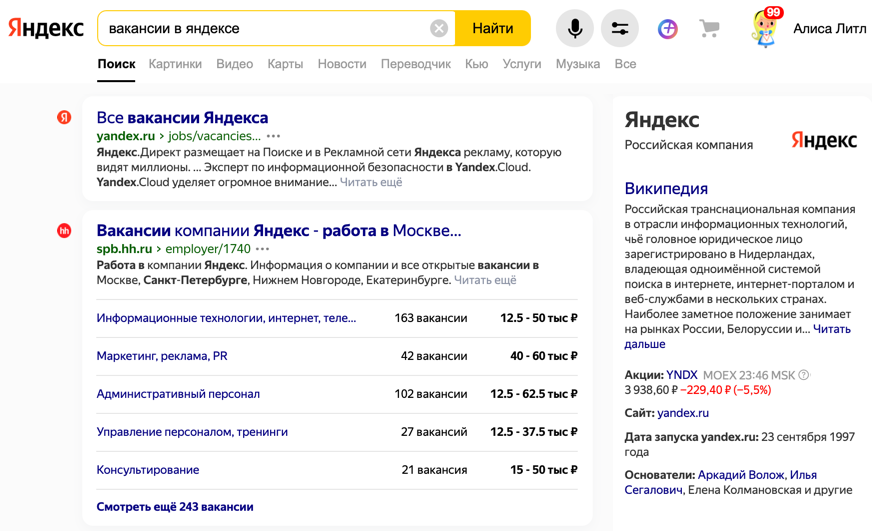The width and height of the screenshot is (872, 531).
Task: Open three-dot menu next to spb.hh.ru result
Action: [x=263, y=249]
